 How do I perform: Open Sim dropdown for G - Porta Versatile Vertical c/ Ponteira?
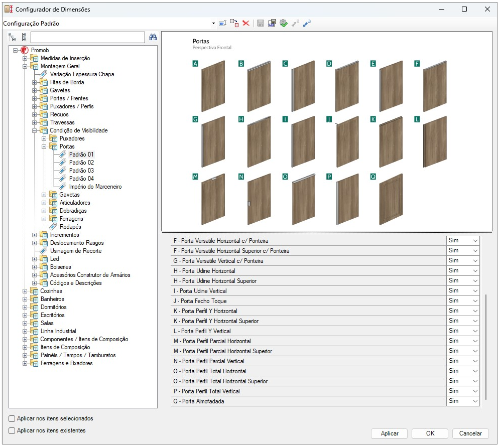[475, 261]
